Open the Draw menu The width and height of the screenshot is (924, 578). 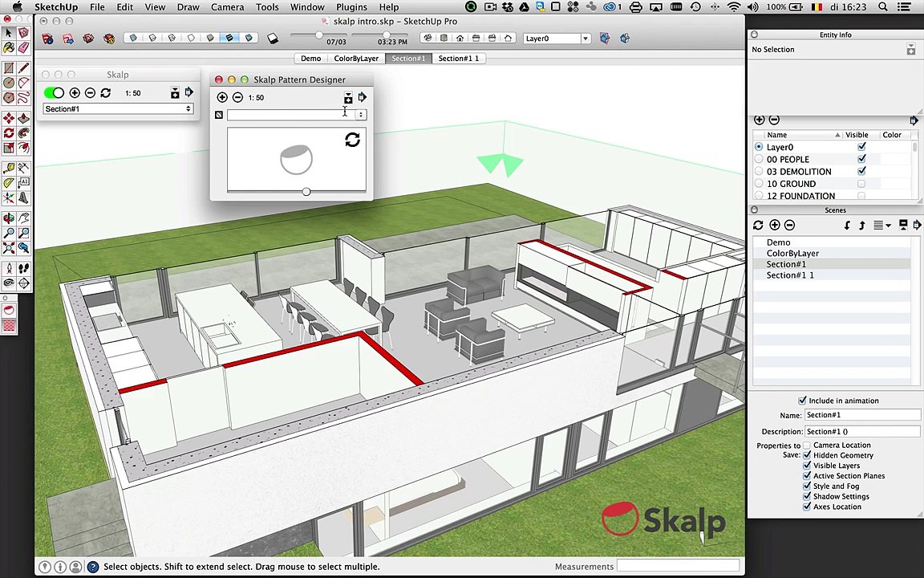tap(188, 7)
